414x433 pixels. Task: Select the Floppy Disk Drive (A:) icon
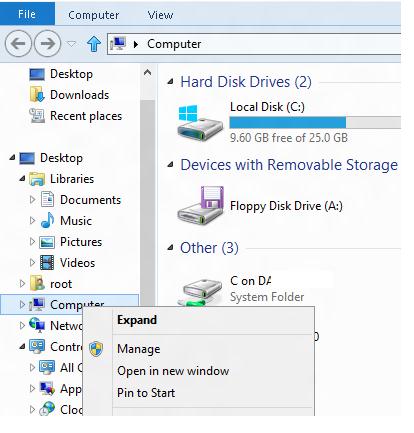point(200,205)
